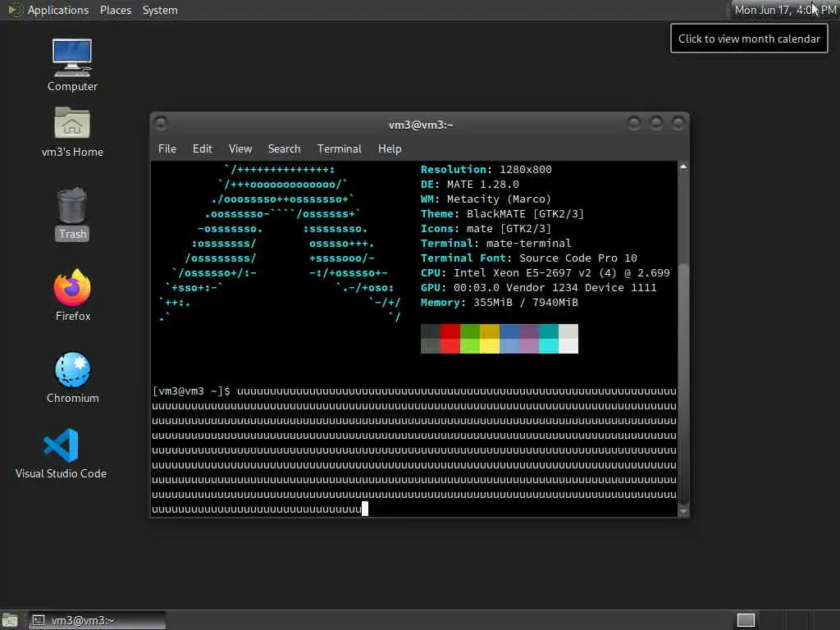Minimize the terminal window

634,124
